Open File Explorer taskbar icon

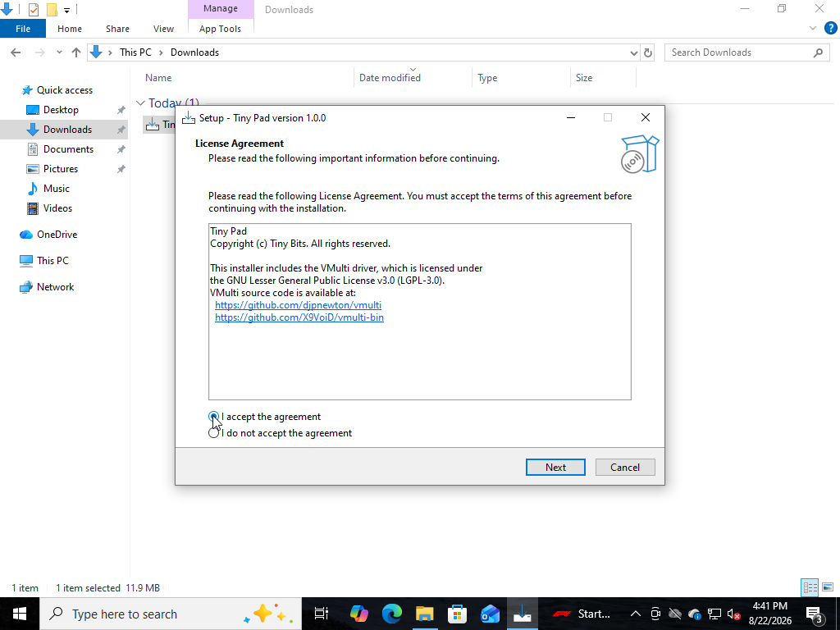[x=424, y=614]
